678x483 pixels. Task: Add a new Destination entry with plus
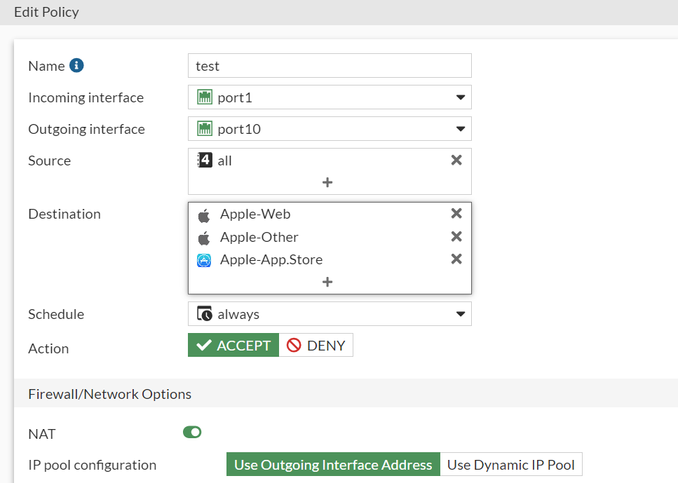tap(328, 282)
